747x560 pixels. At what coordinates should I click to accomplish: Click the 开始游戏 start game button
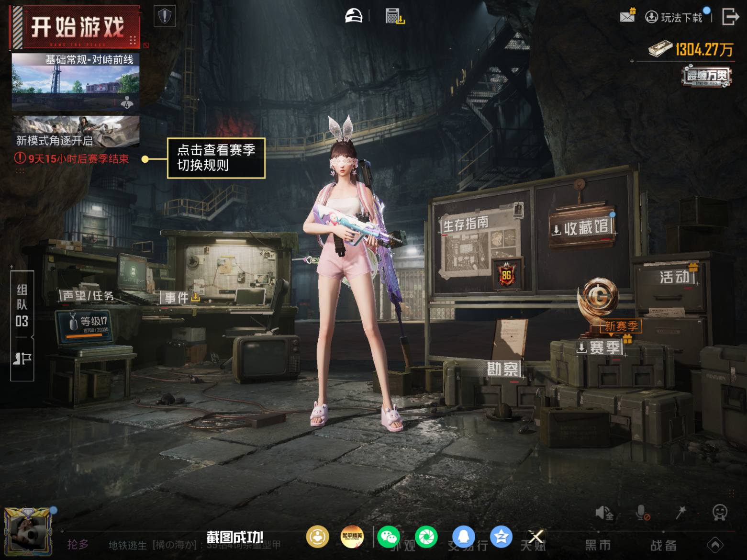click(74, 26)
